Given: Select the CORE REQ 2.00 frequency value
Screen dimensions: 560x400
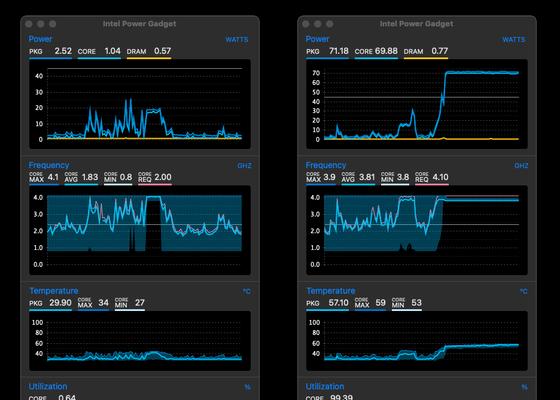Looking at the screenshot, I should tap(155, 178).
